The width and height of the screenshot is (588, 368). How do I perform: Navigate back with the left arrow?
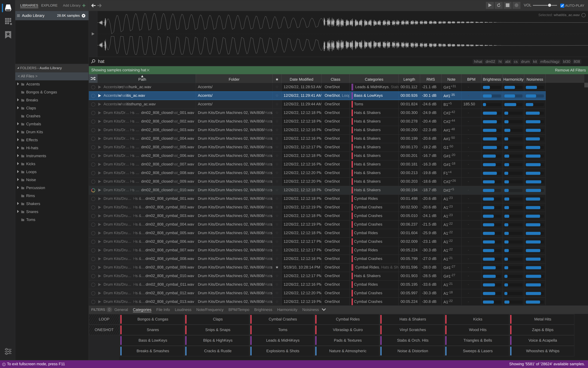coord(93,5)
